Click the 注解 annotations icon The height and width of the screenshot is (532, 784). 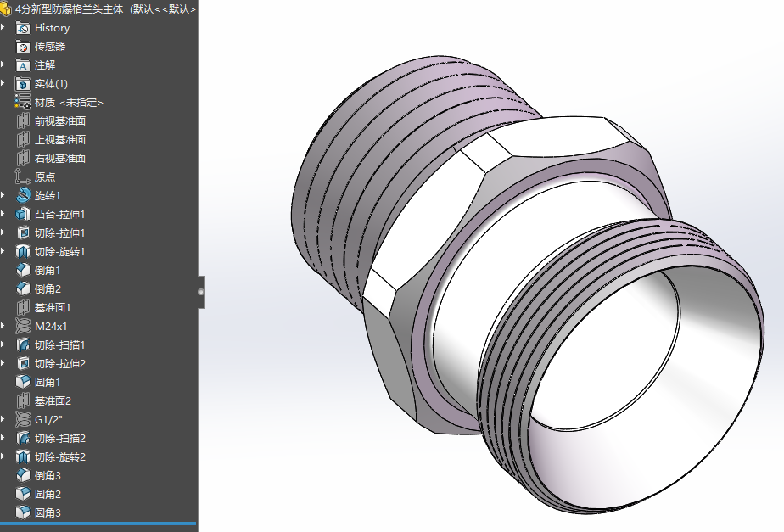pyautogui.click(x=23, y=65)
